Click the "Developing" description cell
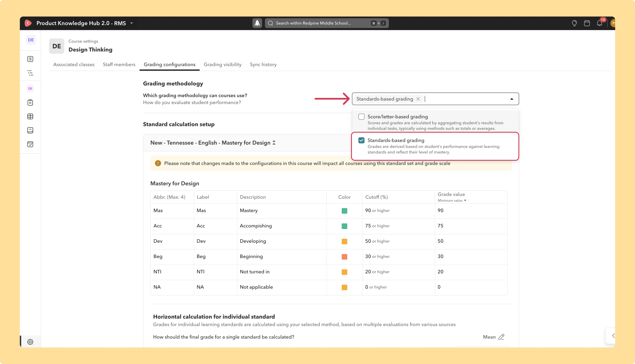This screenshot has height=364, width=635. pos(282,241)
